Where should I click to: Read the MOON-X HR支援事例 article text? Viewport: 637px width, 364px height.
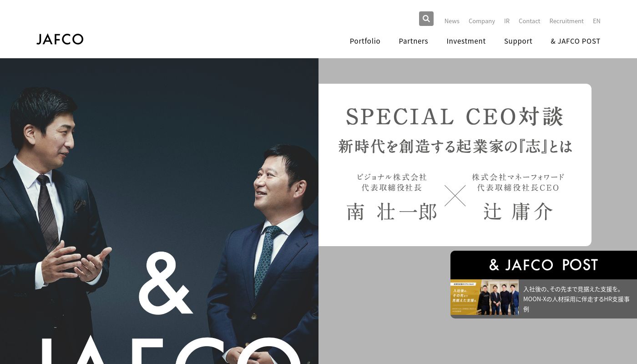tap(576, 299)
